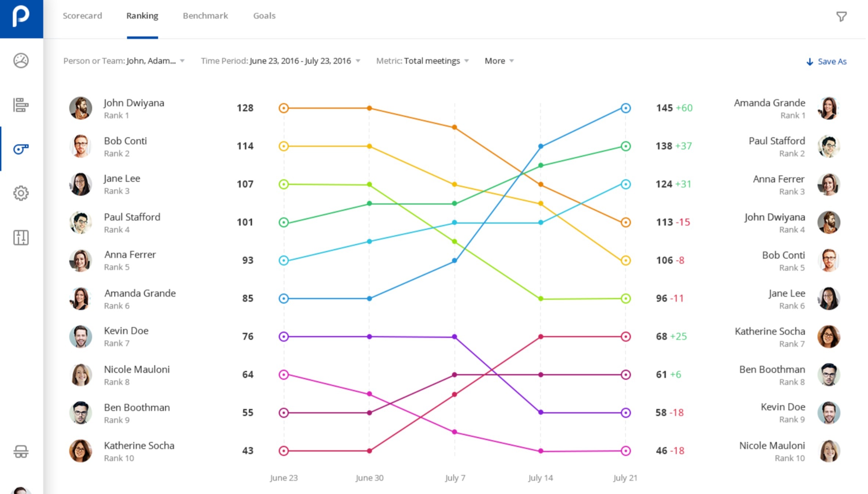
Task: Click the sliders panel icon in sidebar
Action: 21,237
